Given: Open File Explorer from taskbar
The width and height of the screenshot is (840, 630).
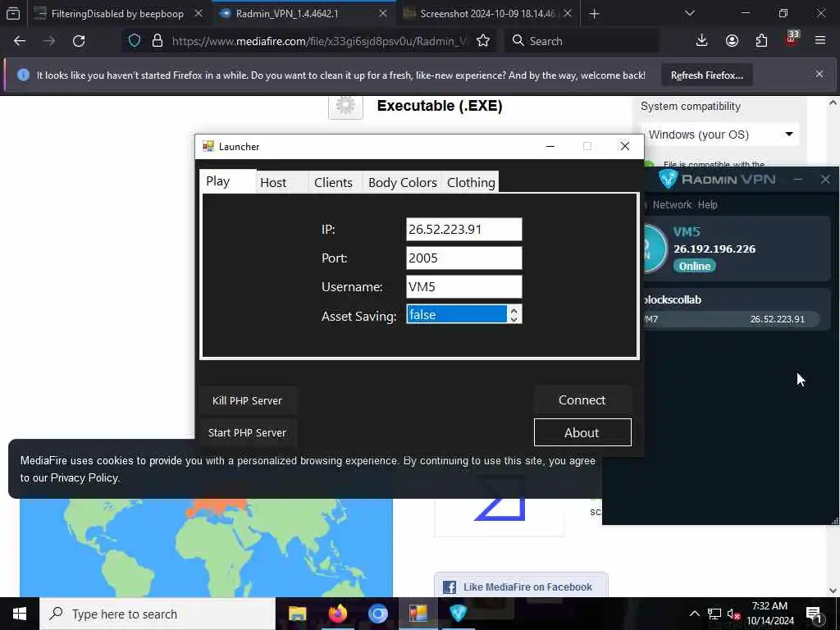Looking at the screenshot, I should tap(297, 614).
